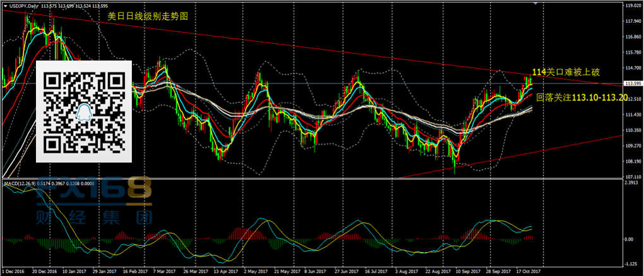The image size is (644, 276).
Task: Click the 119.020 price axis label
Action: (633, 6)
